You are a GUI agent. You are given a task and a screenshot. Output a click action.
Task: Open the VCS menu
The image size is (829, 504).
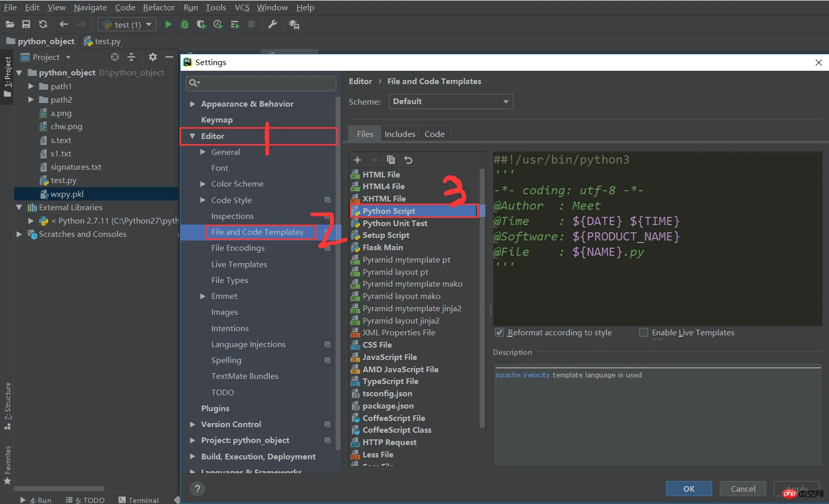click(x=242, y=7)
